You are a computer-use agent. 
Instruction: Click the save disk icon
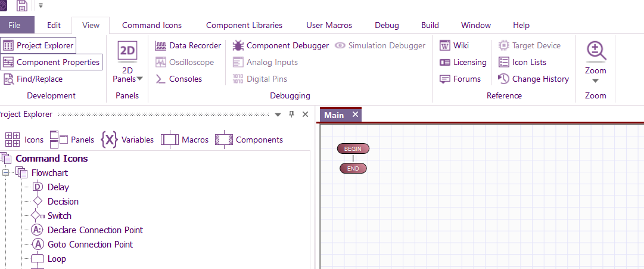point(22,6)
